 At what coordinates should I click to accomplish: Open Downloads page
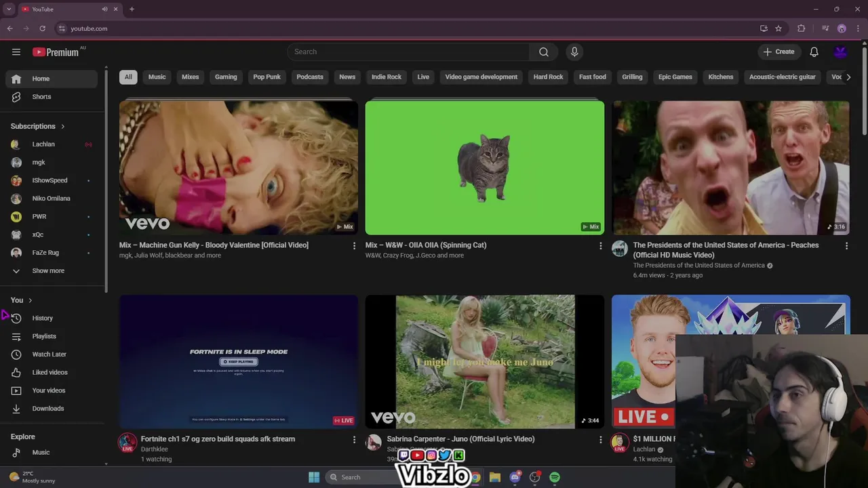pyautogui.click(x=52, y=409)
